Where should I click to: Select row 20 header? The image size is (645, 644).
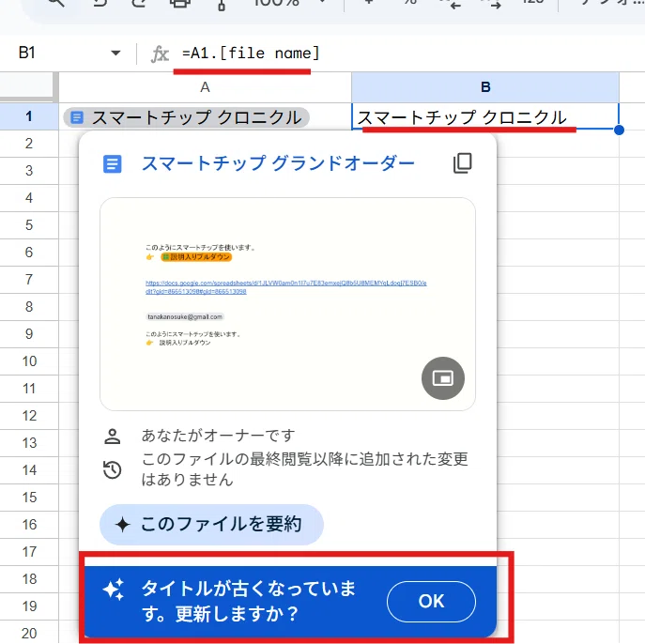(29, 633)
